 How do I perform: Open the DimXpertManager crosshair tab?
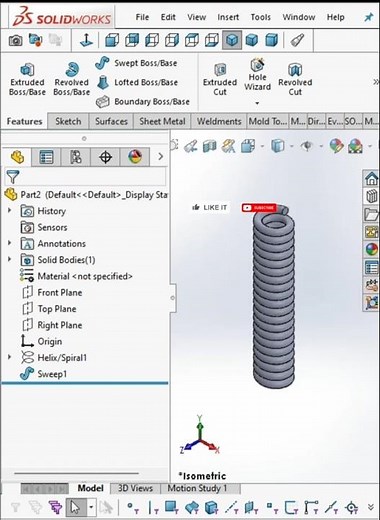pos(105,157)
